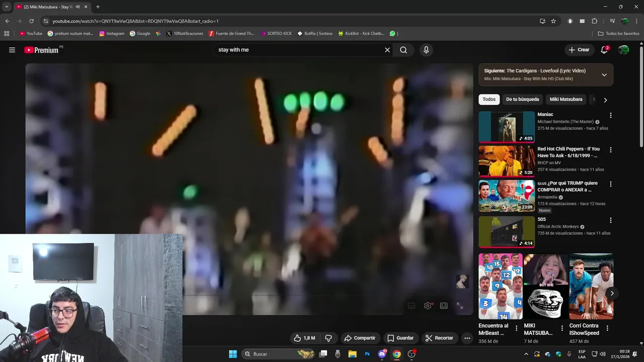644x362 pixels.
Task: Expand the Siguiente mix queue panel
Action: point(604,75)
